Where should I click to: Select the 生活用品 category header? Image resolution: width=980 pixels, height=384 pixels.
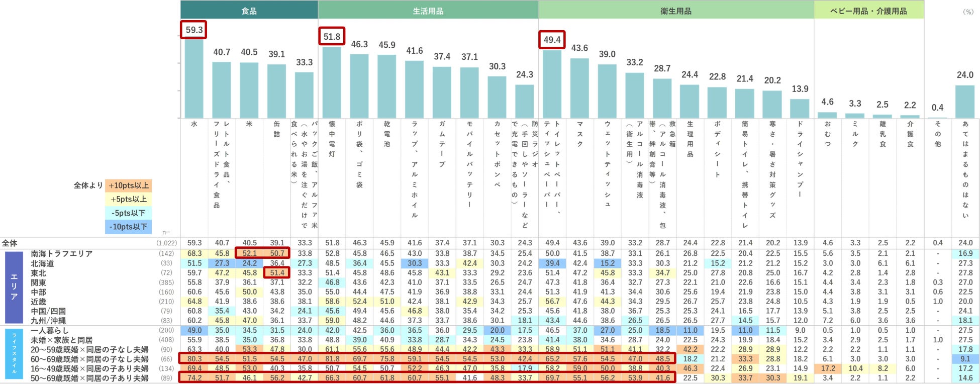pyautogui.click(x=428, y=10)
